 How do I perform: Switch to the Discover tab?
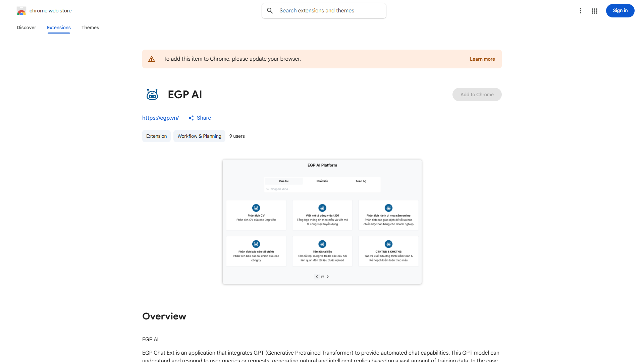coord(26,27)
